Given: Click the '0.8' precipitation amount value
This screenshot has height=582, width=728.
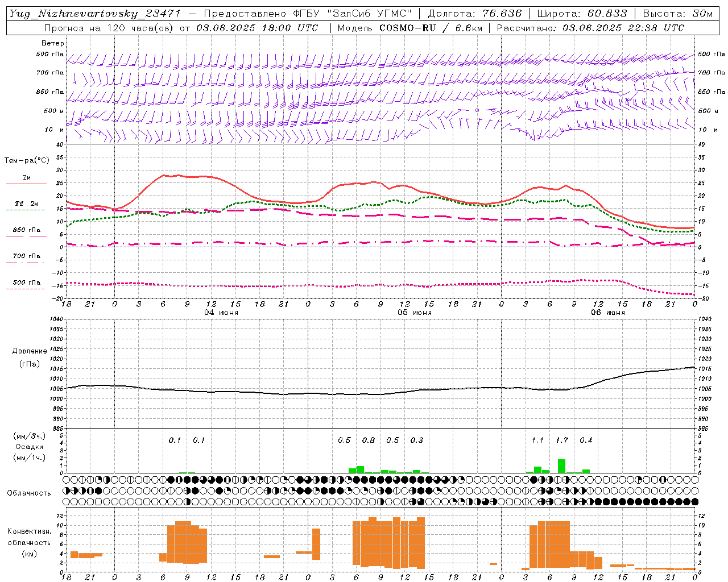Looking at the screenshot, I should click(x=369, y=440).
